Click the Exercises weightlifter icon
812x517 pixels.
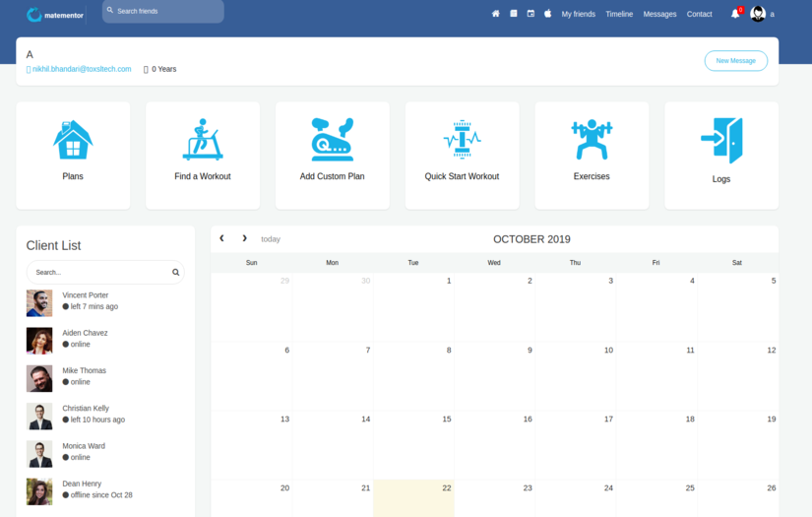(592, 140)
